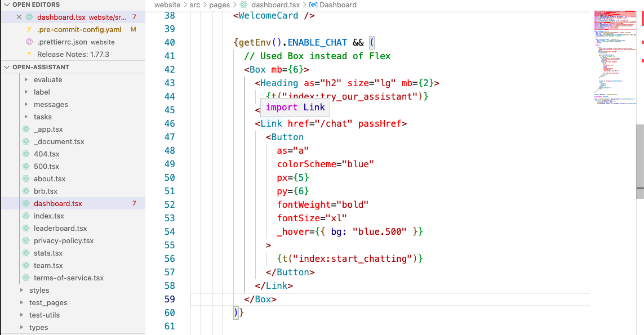Click React icon next to 500.tsx

coord(26,166)
